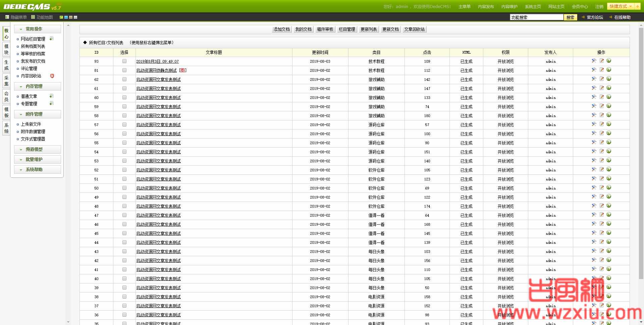Image resolution: width=644 pixels, height=325 pixels.
Task: Expand the 系统帮助 section
Action: tap(38, 169)
